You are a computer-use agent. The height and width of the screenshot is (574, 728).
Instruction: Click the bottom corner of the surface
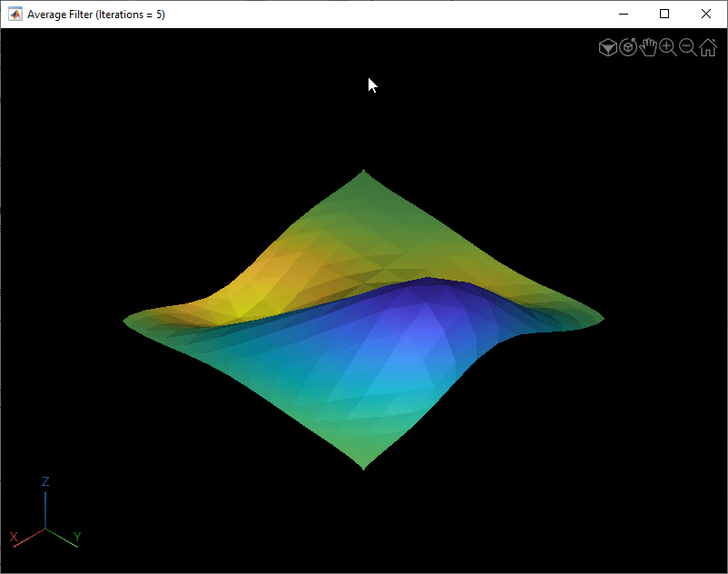(364, 466)
